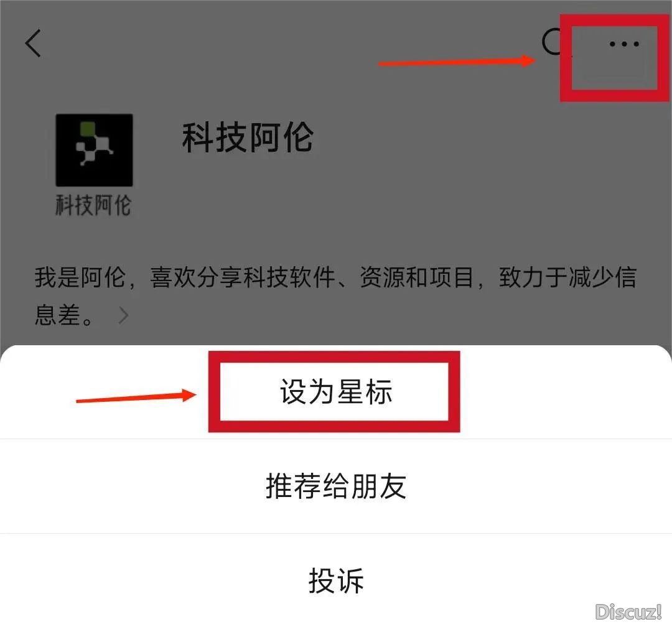Click the green square in the avatar logo

pos(88,129)
